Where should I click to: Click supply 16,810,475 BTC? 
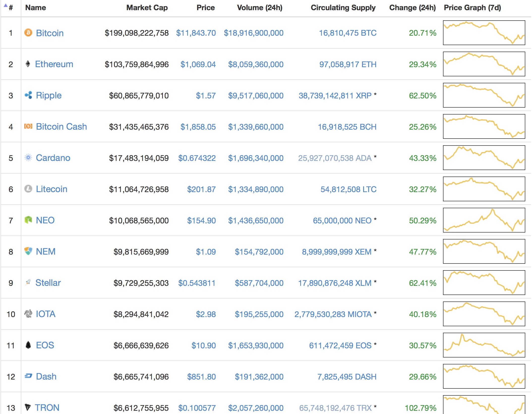tap(348, 33)
